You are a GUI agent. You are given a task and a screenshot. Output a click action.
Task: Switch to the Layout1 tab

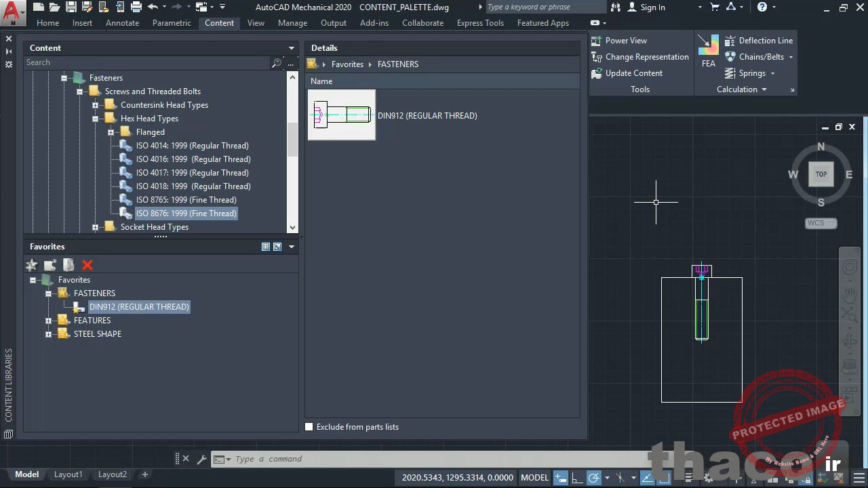coord(68,474)
